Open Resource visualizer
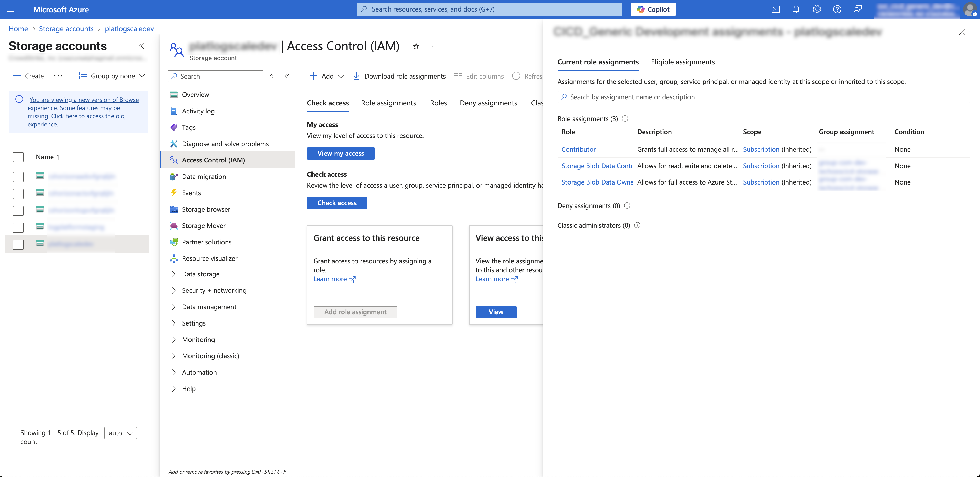980x477 pixels. coord(209,258)
